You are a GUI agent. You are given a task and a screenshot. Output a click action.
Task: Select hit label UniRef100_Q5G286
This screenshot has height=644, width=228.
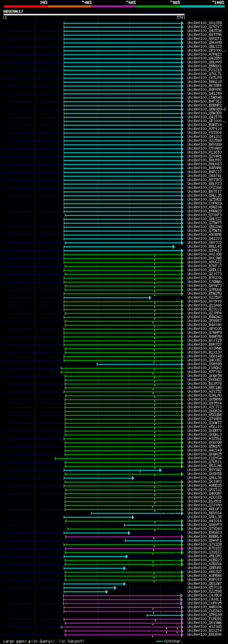(204, 227)
